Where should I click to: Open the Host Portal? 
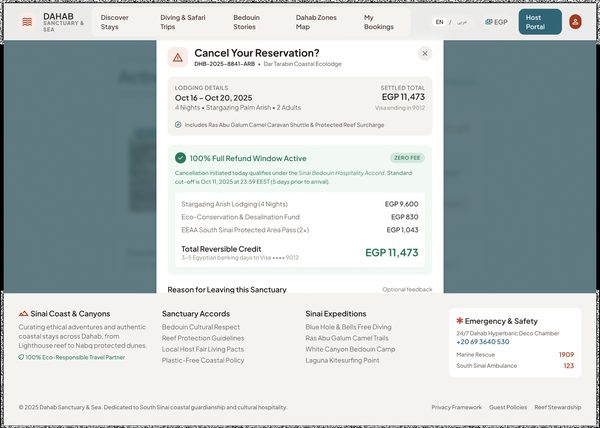(x=540, y=22)
